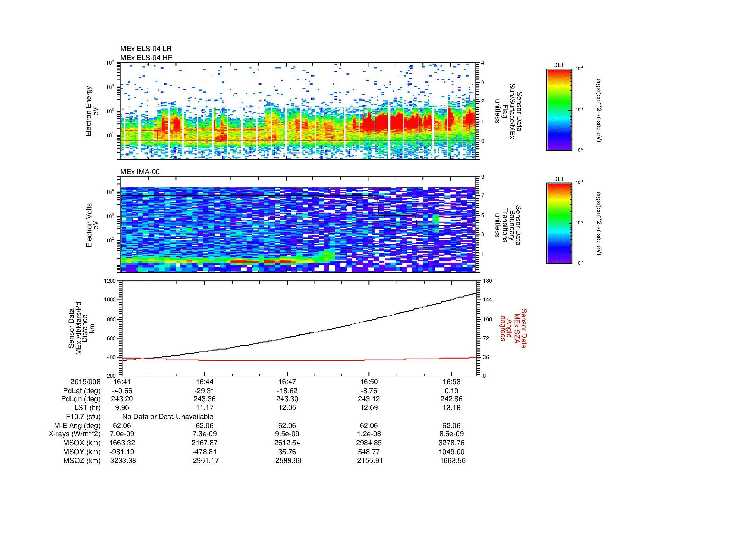Click the 'PdLat (deg)' row label
The width and height of the screenshot is (756, 534).
point(82,391)
